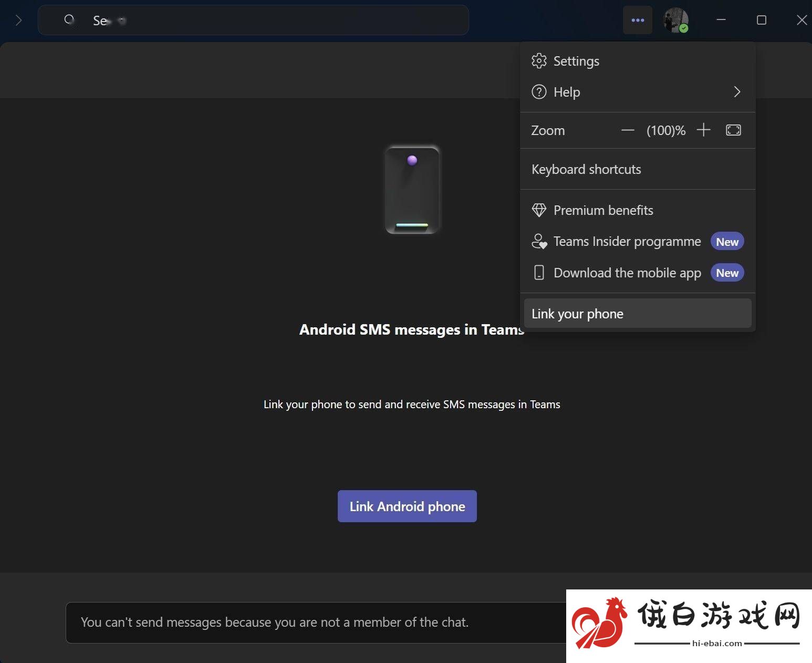Click New badge beside Download the mobile app
Viewport: 812px width, 663px height.
(727, 273)
